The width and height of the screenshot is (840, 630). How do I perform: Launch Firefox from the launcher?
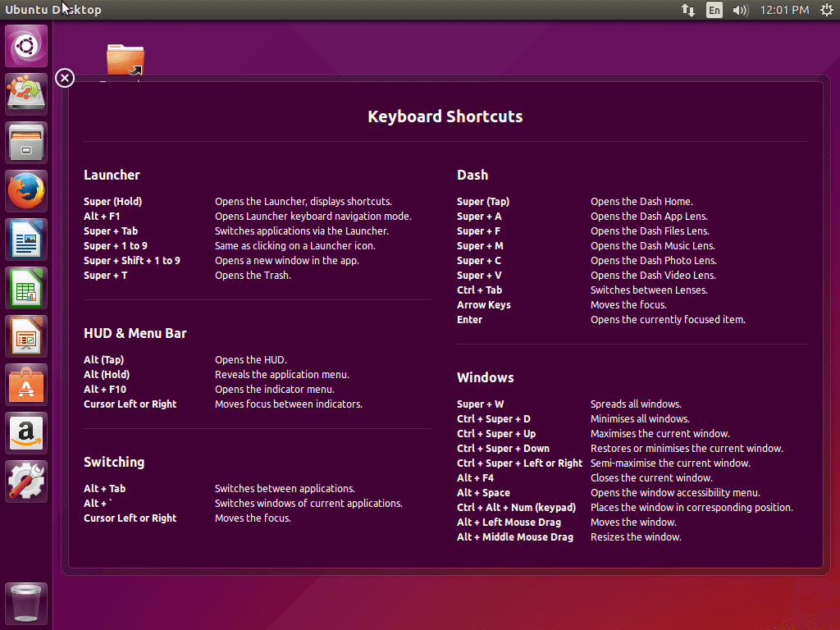[x=26, y=191]
